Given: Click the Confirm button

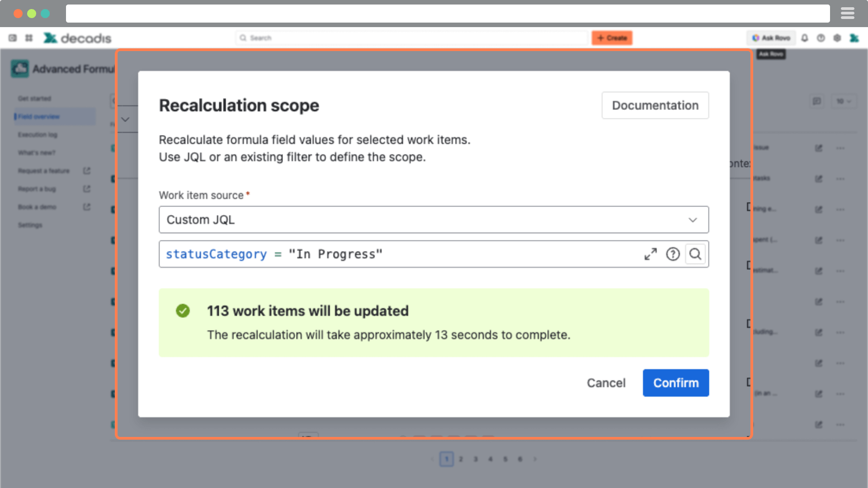Looking at the screenshot, I should 675,383.
